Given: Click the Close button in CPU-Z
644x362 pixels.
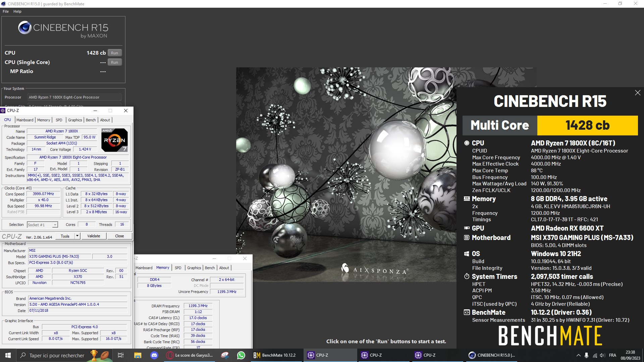Looking at the screenshot, I should coord(119,236).
